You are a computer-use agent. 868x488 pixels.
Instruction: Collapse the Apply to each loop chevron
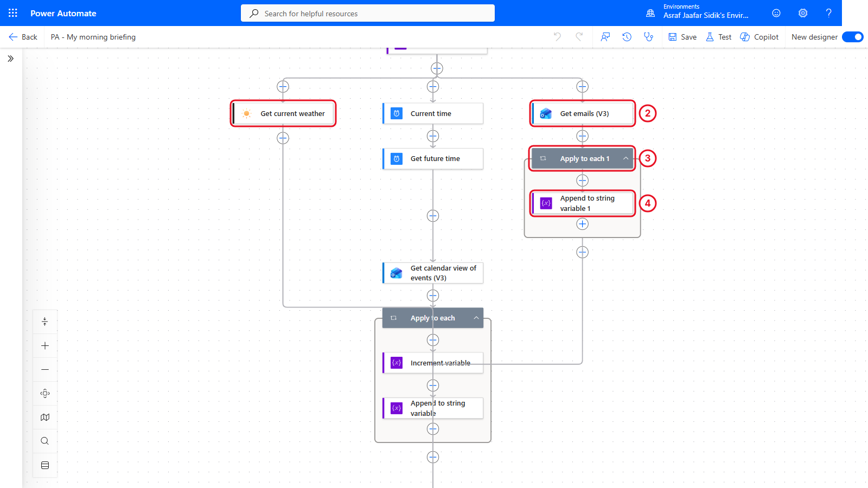click(476, 318)
